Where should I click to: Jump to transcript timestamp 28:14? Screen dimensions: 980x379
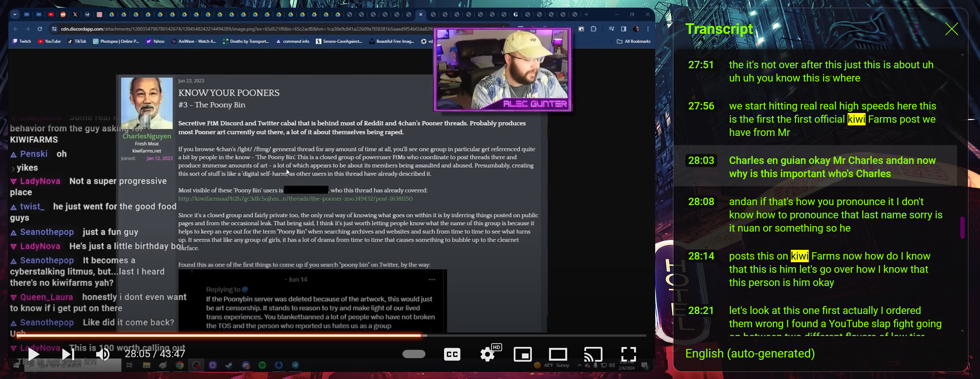tap(701, 256)
